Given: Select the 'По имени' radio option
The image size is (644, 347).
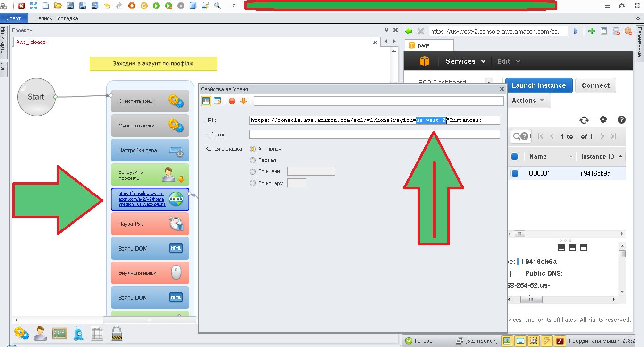Looking at the screenshot, I should tap(253, 171).
